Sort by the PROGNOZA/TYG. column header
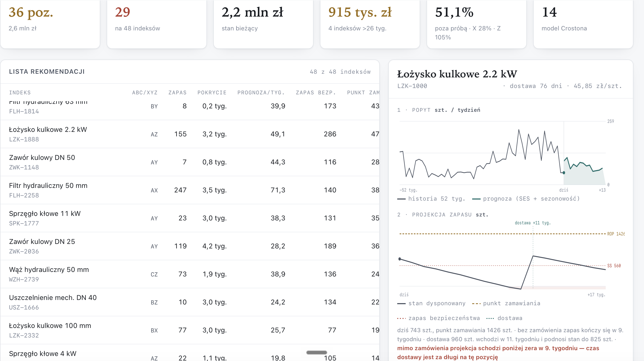This screenshot has width=644, height=361. point(261,92)
